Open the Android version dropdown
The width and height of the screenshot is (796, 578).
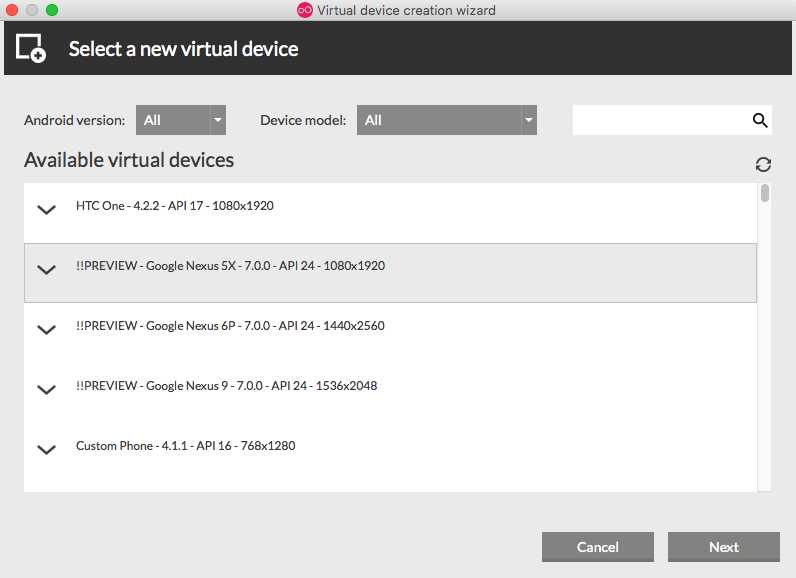tap(181, 120)
